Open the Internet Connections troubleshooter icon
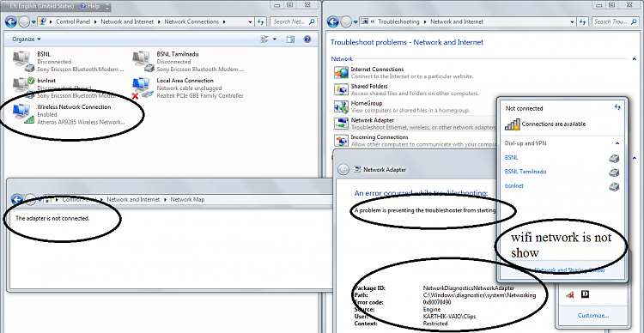The image size is (644, 333). pos(341,73)
